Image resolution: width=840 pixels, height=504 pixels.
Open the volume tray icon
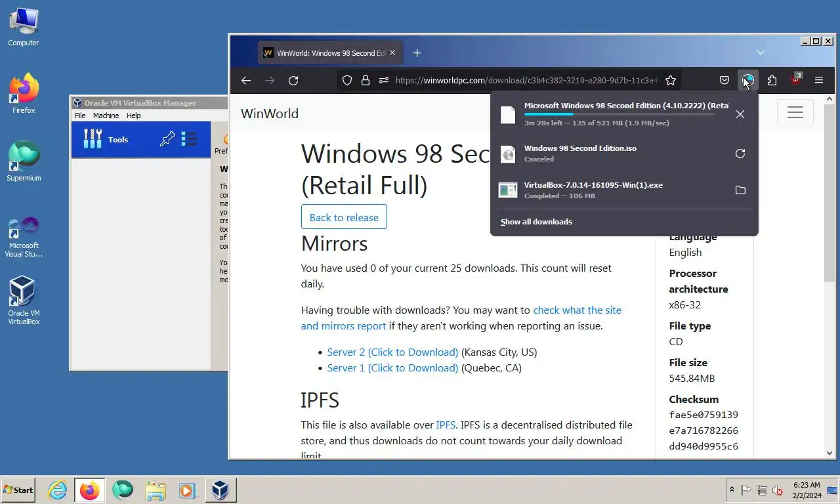(x=778, y=490)
